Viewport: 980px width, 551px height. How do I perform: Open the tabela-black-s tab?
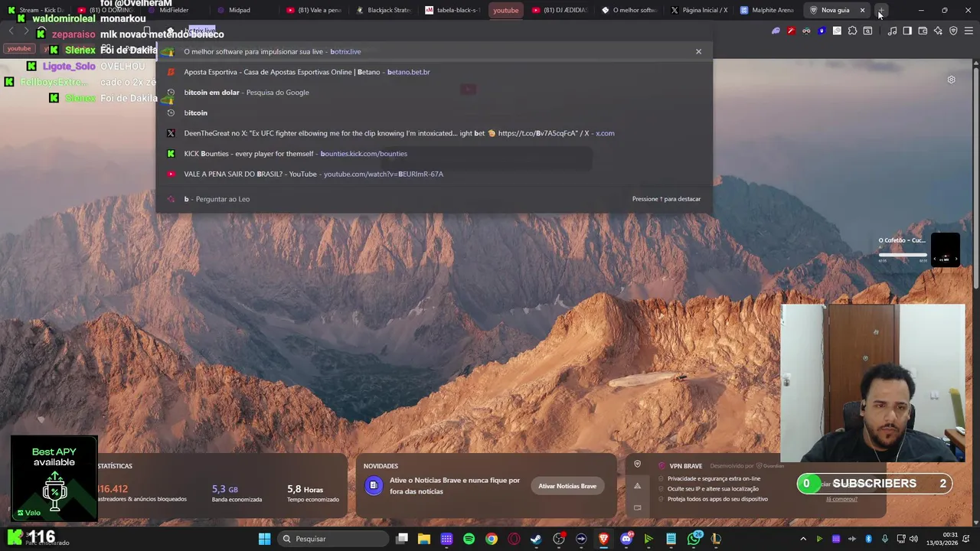pyautogui.click(x=452, y=10)
